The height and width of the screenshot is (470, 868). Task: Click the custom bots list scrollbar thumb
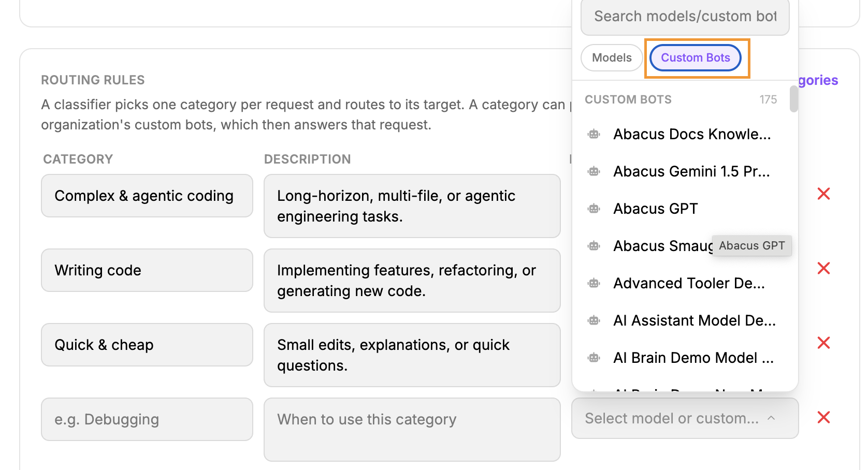click(x=793, y=99)
